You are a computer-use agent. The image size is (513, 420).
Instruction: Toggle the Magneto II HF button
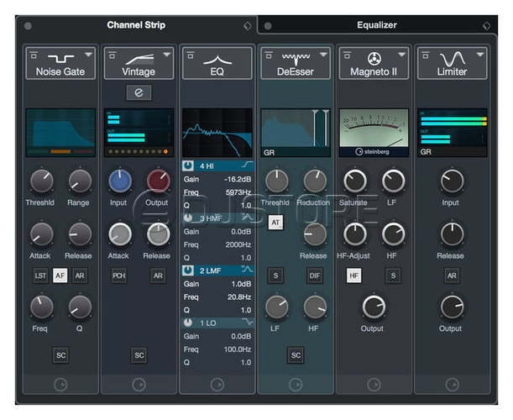(354, 276)
